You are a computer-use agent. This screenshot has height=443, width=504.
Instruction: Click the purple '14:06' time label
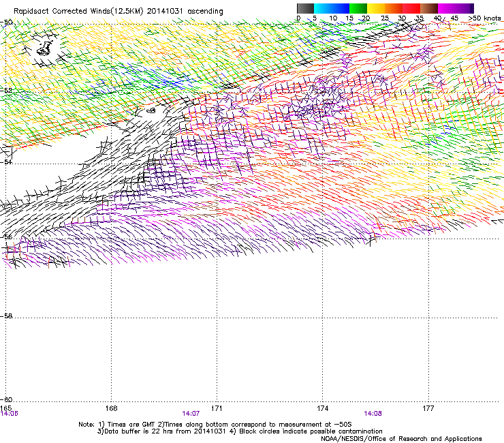9,414
